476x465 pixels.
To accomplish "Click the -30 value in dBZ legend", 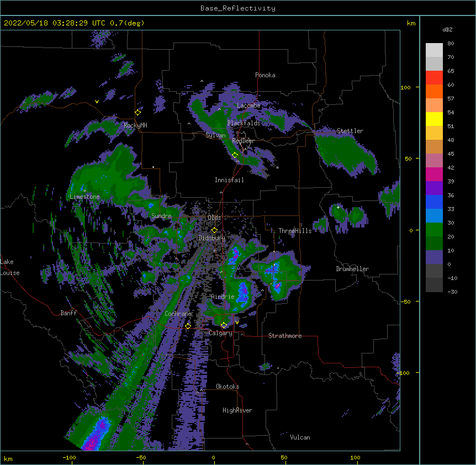I will tap(452, 292).
